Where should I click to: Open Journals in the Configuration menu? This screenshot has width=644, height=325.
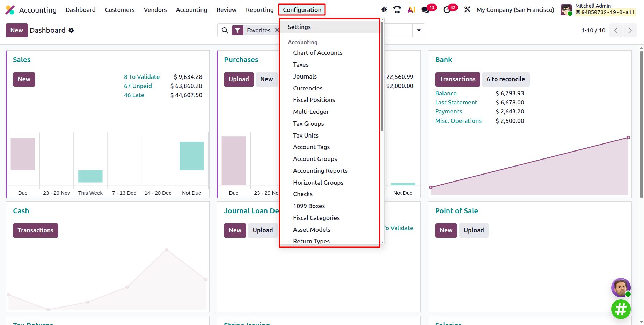(305, 76)
